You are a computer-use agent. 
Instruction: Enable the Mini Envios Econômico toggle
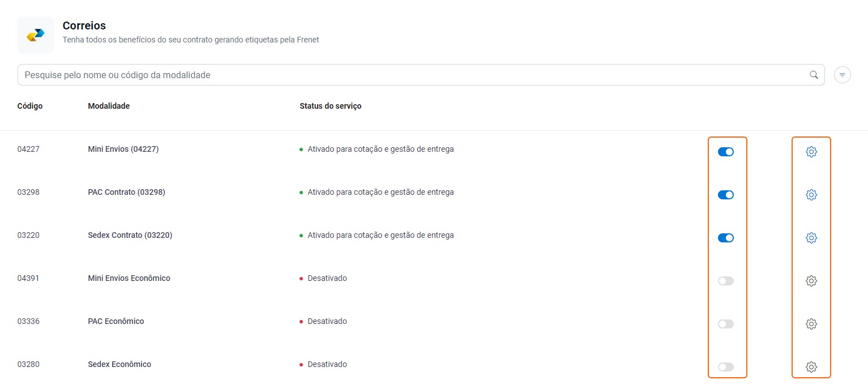(x=726, y=280)
